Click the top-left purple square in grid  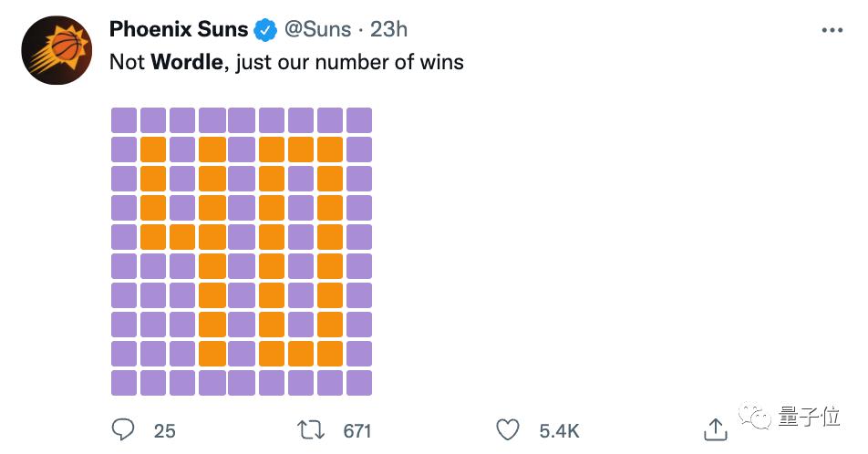(x=124, y=120)
